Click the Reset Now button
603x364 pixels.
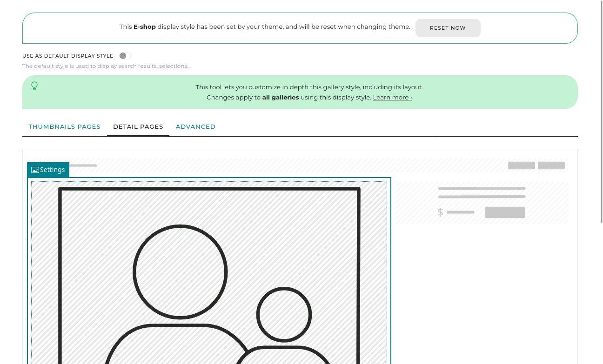point(448,28)
